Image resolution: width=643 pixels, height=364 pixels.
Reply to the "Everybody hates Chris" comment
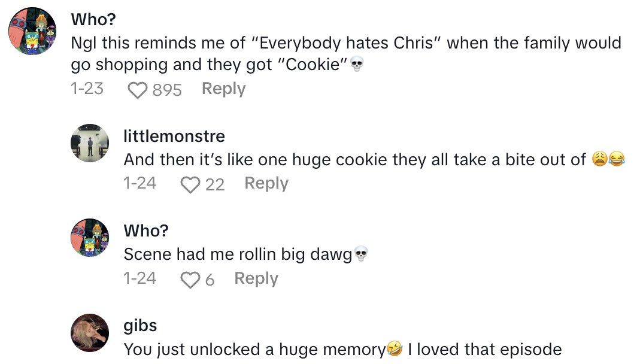click(x=223, y=89)
